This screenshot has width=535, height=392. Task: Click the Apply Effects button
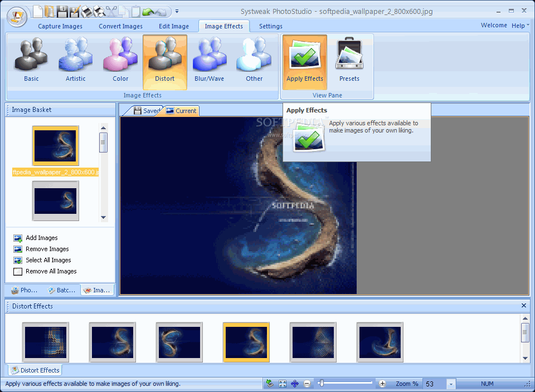[305, 62]
